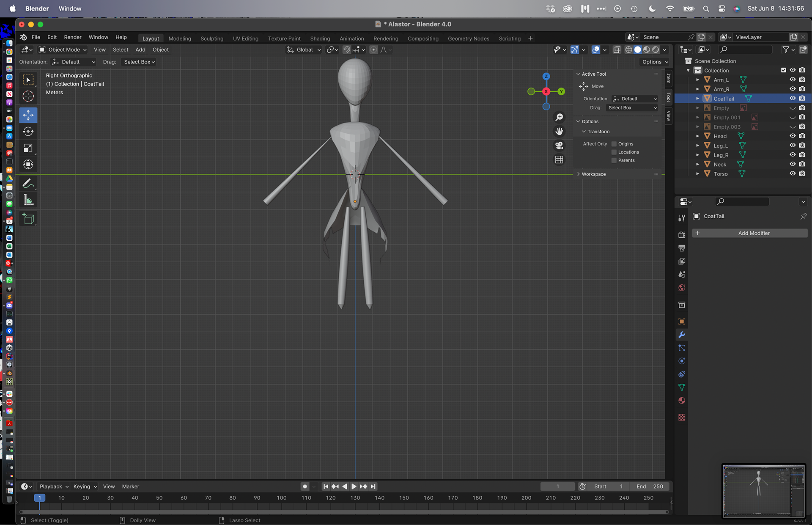Viewport: 812px width, 525px height.
Task: Open the Output properties tab icon
Action: tap(682, 248)
